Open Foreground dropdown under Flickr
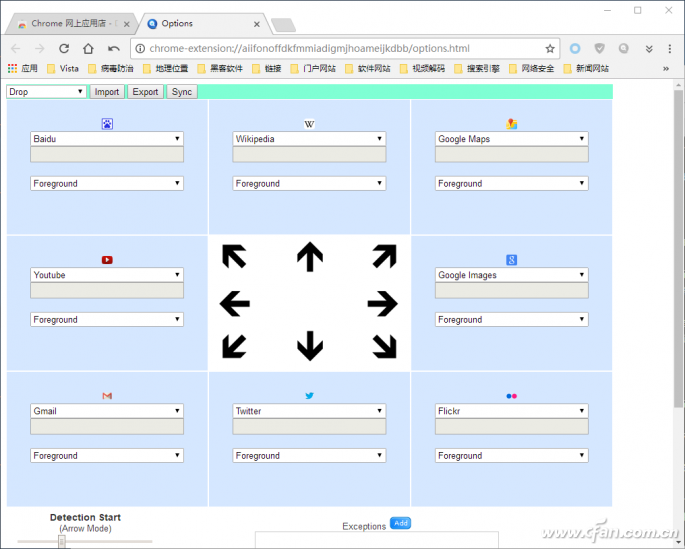 point(512,456)
